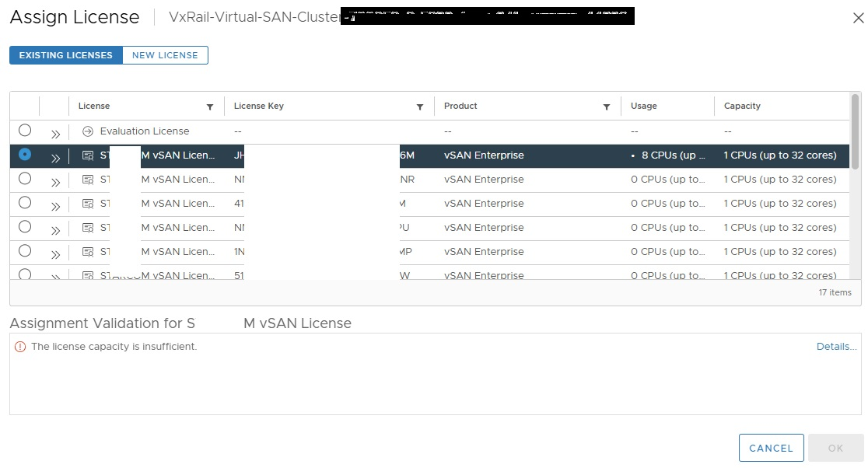
Task: Expand row details for key ending MP
Action: 55,255
